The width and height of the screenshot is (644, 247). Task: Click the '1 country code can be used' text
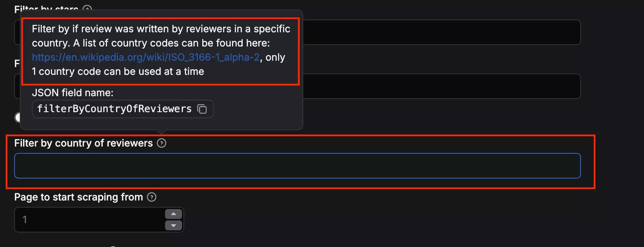pyautogui.click(x=118, y=71)
